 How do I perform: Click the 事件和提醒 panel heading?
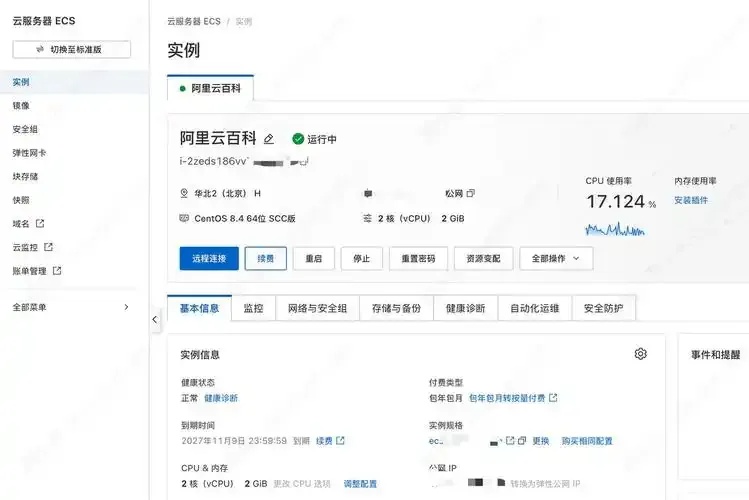(x=716, y=354)
